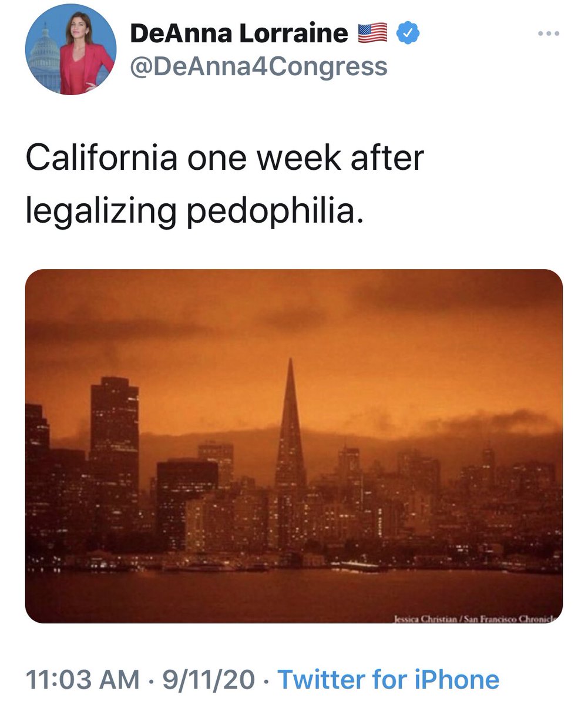The height and width of the screenshot is (705, 588).
Task: Click the American flag emoji beside the name
Action: point(373,33)
